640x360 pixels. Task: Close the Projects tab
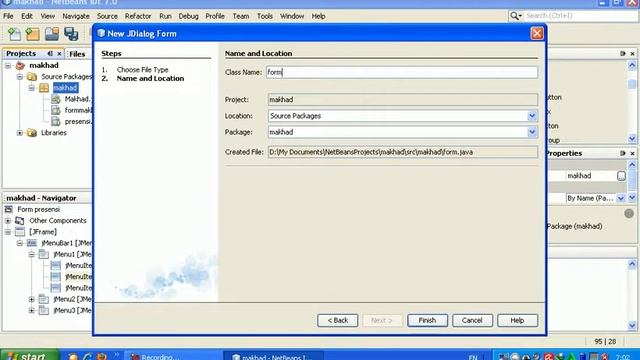pos(60,53)
